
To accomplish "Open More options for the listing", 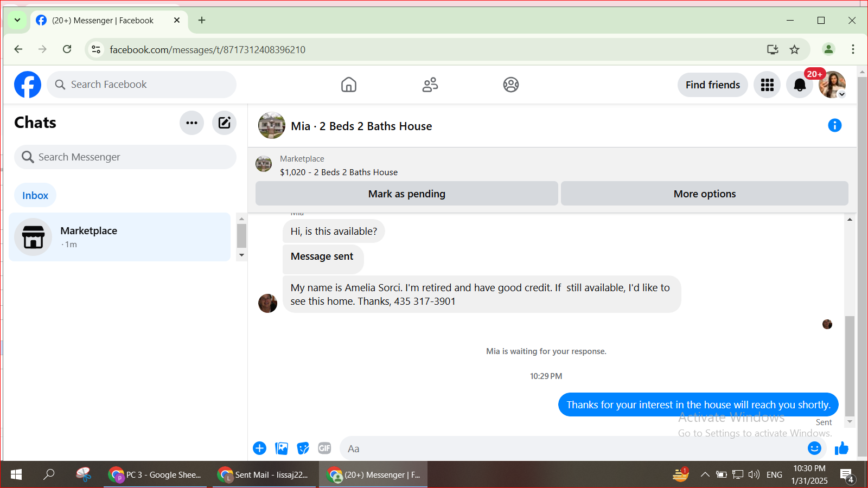I will pyautogui.click(x=705, y=194).
